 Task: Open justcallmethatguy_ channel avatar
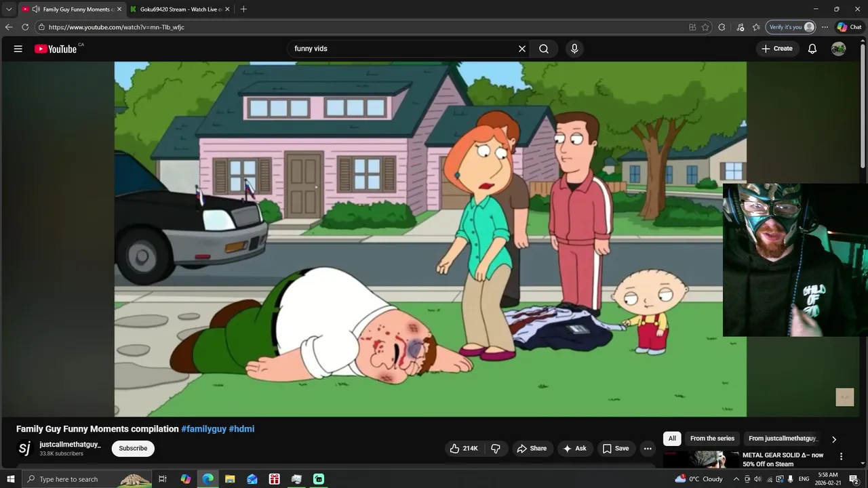click(x=24, y=448)
